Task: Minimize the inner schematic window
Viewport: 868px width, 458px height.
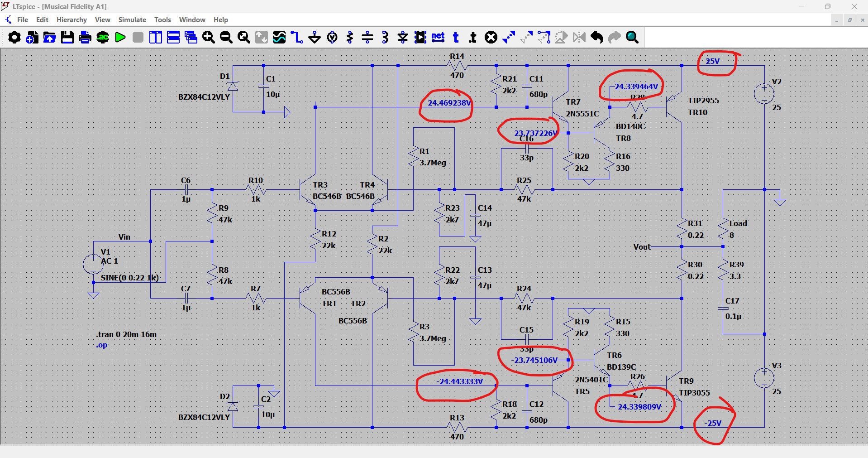Action: (x=837, y=20)
